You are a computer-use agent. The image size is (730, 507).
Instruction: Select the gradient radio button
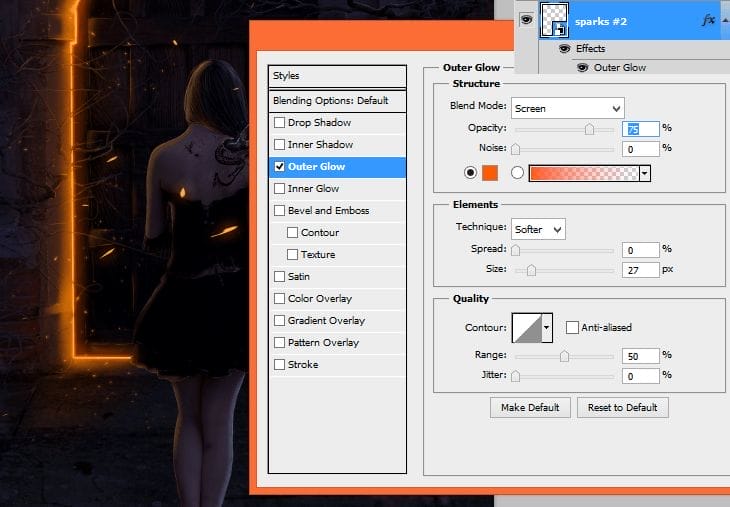click(517, 173)
